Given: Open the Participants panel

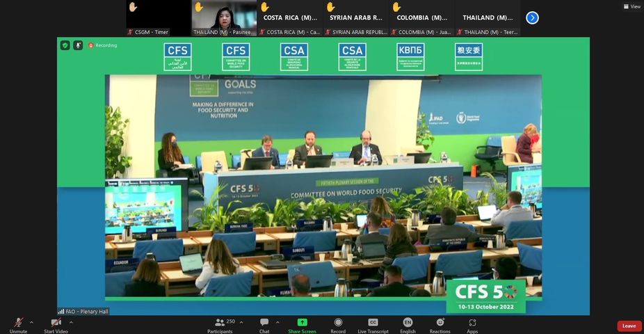Looking at the screenshot, I should [220, 326].
